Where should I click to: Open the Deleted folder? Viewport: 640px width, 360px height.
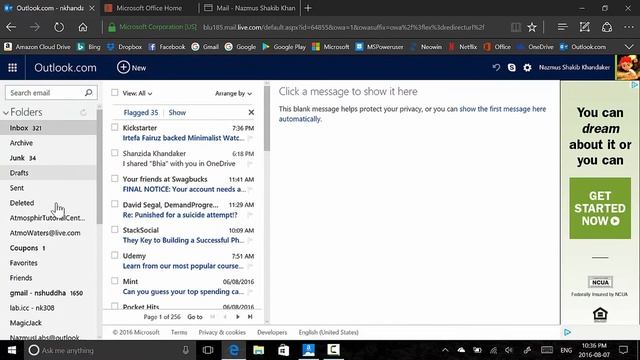click(48, 203)
